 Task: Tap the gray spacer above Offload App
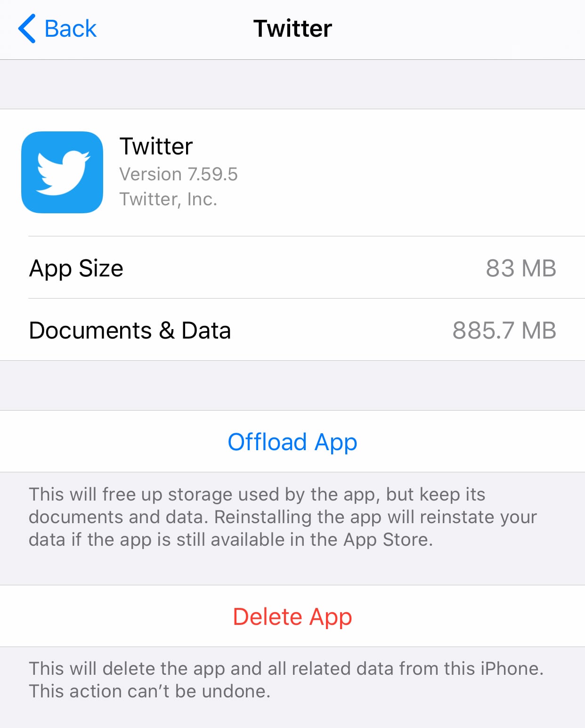[x=292, y=386]
